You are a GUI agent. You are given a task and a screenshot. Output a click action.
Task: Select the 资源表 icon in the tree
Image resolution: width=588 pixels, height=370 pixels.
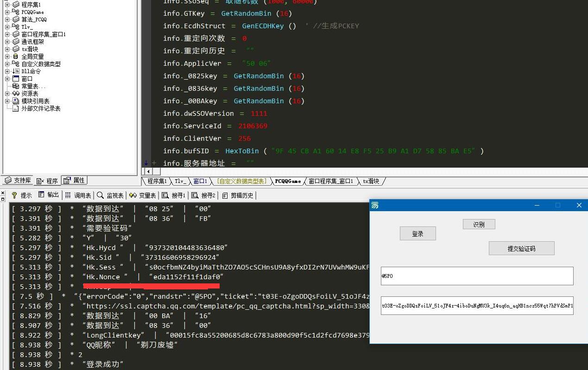pyautogui.click(x=16, y=94)
